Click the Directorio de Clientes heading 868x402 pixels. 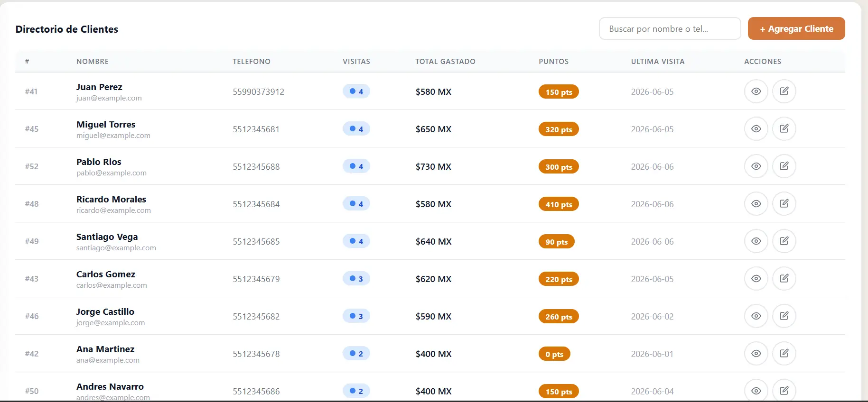[67, 29]
